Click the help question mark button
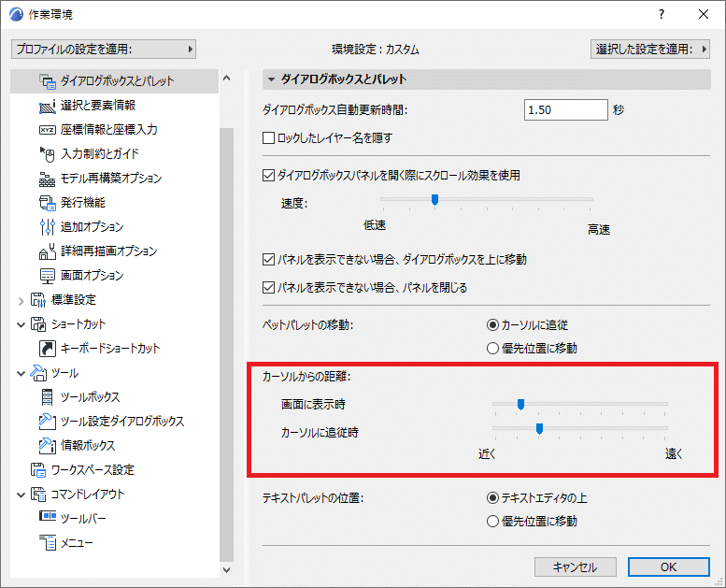This screenshot has height=588, width=726. (662, 14)
